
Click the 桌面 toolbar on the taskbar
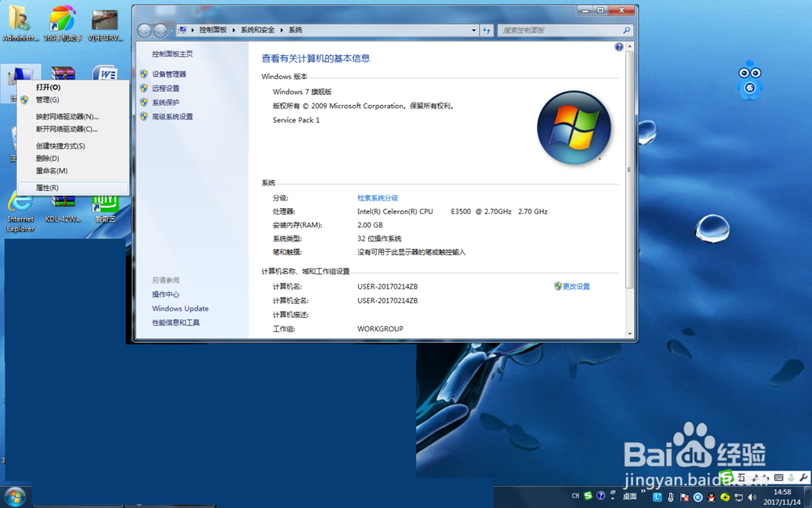[x=629, y=497]
